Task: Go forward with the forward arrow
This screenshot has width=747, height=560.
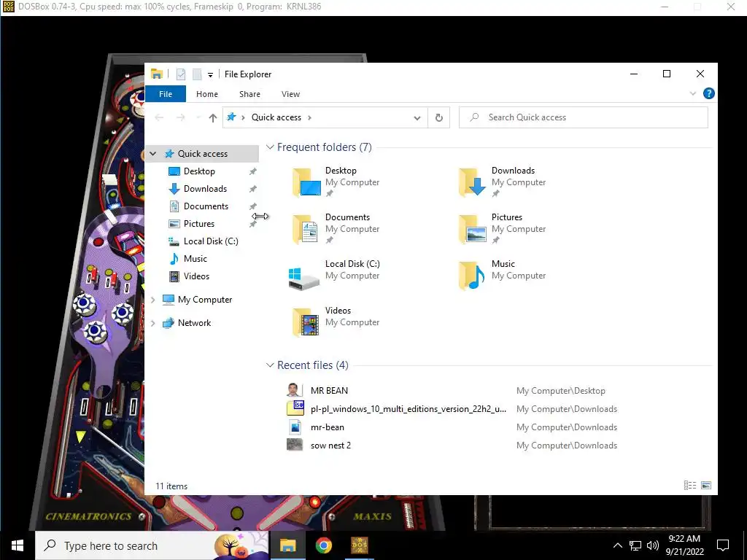Action: 181,117
